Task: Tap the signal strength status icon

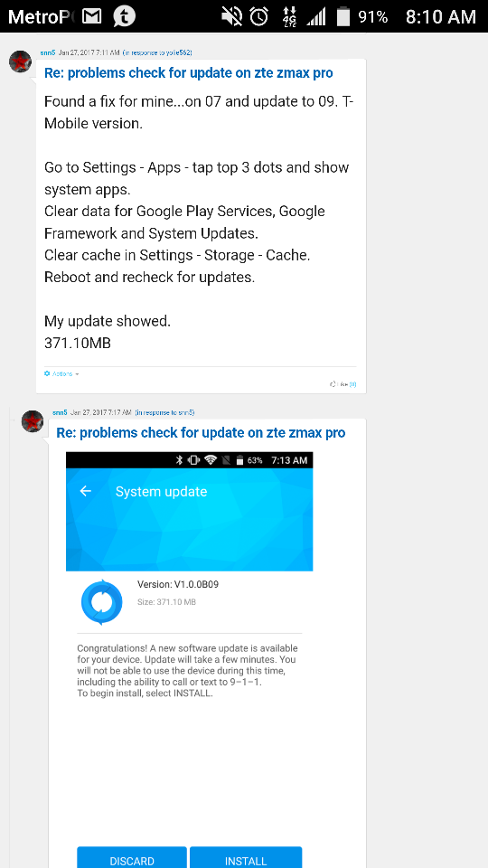Action: click(x=316, y=17)
